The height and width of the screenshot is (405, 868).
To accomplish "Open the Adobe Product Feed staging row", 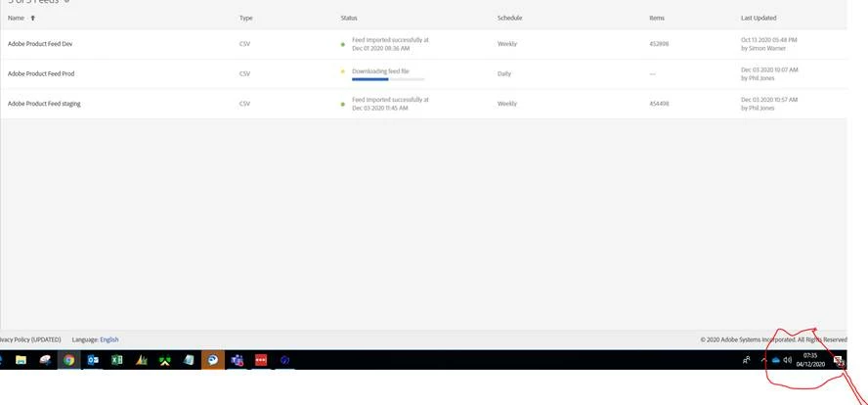I will click(x=423, y=104).
